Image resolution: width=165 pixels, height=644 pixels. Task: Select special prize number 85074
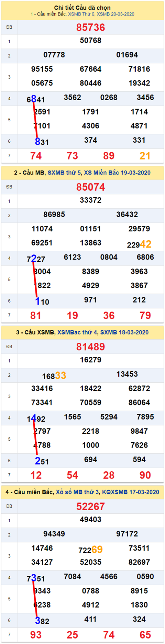coord(91,187)
